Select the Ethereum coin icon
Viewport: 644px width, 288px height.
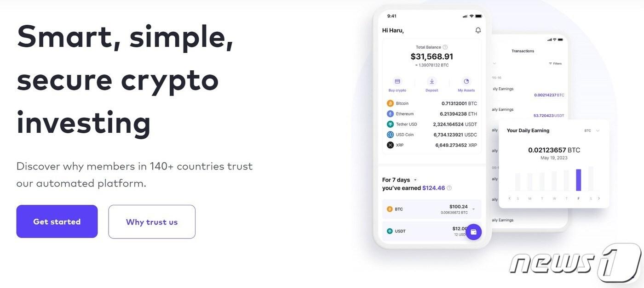click(390, 114)
